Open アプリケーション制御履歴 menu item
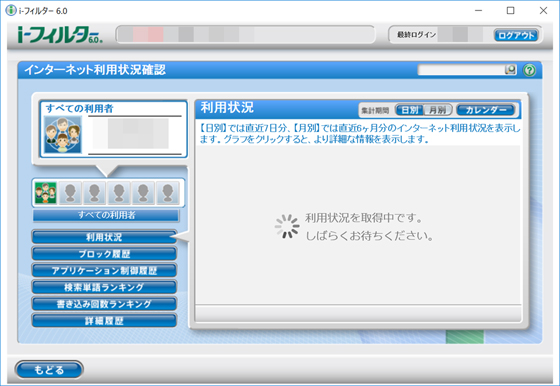The height and width of the screenshot is (386, 560). 104,271
